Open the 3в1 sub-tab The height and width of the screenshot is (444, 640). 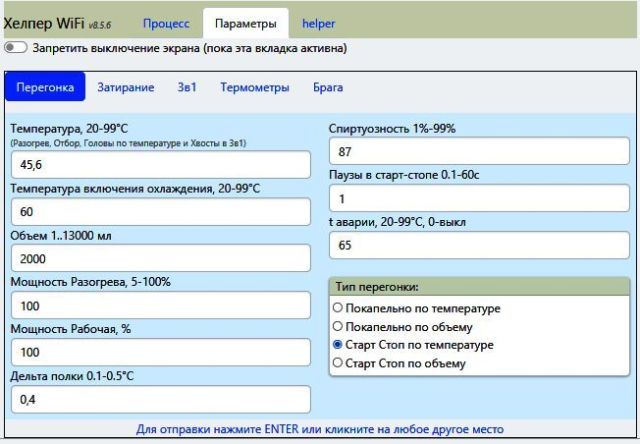coord(187,87)
